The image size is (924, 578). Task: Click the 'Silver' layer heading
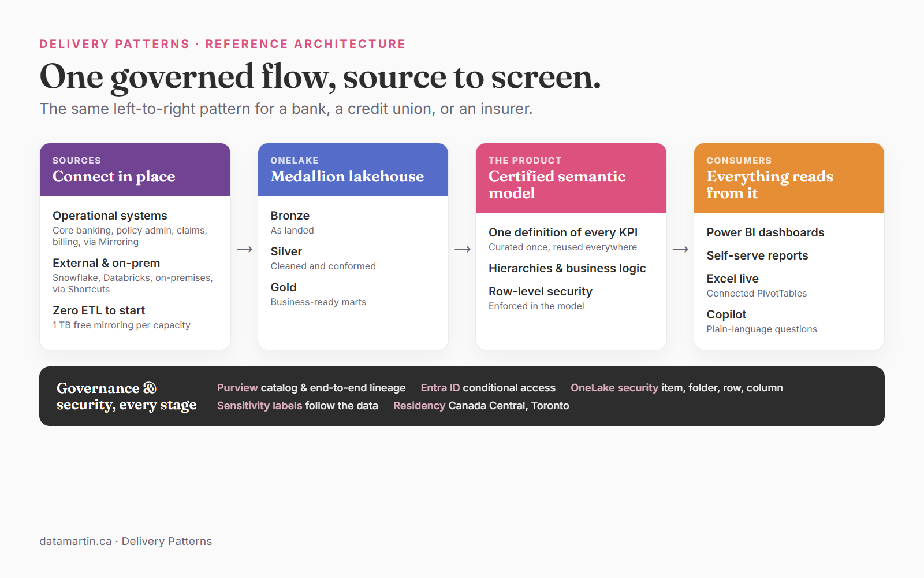pos(286,251)
